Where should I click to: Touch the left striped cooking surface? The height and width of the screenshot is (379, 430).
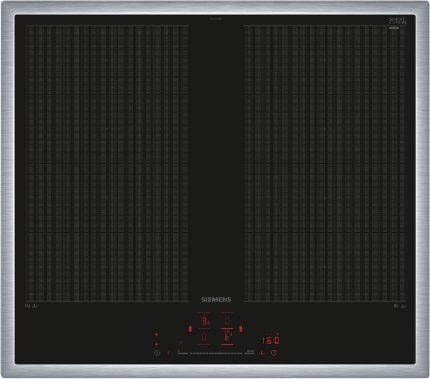click(107, 163)
